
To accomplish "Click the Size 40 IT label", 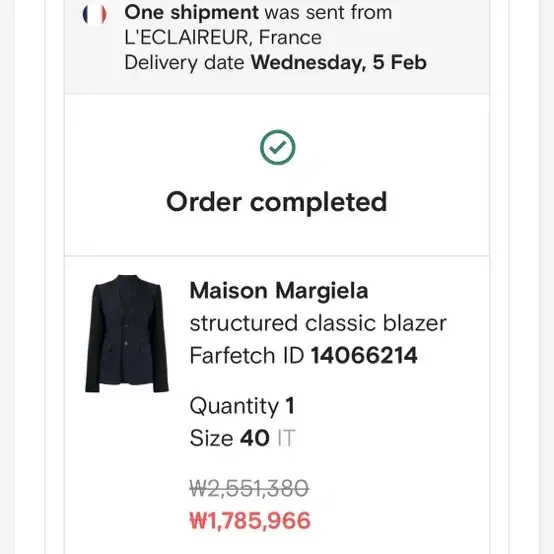I will point(242,438).
